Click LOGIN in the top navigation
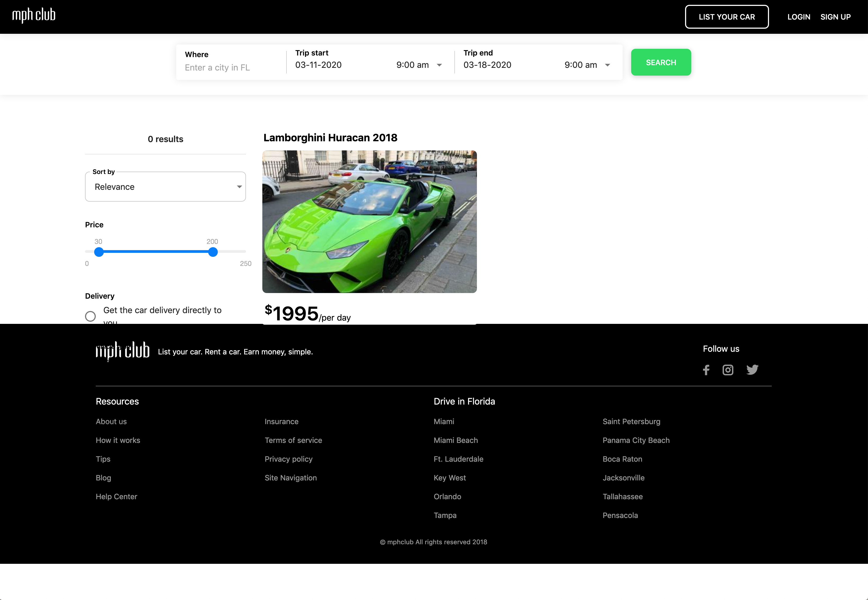 [799, 17]
